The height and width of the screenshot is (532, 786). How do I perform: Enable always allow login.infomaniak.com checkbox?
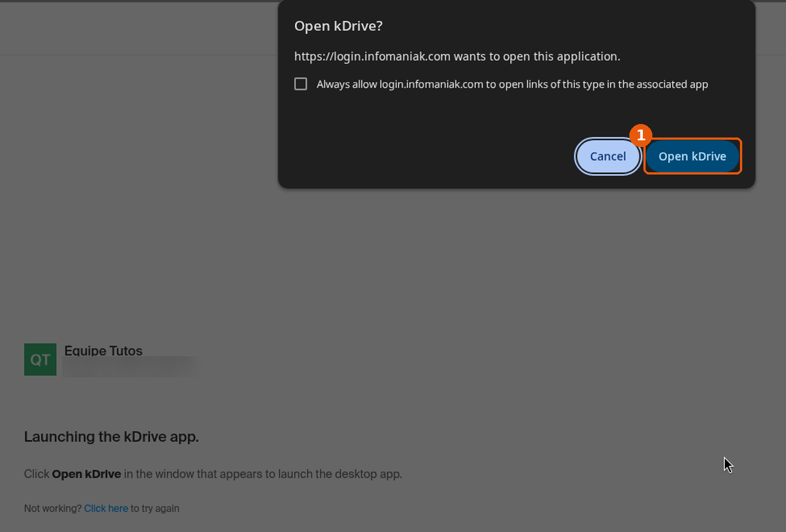[301, 84]
